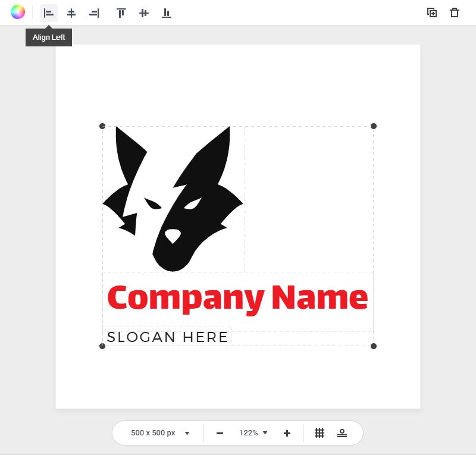The width and height of the screenshot is (476, 455).
Task: Zoom out with the minus button
Action: (x=219, y=433)
